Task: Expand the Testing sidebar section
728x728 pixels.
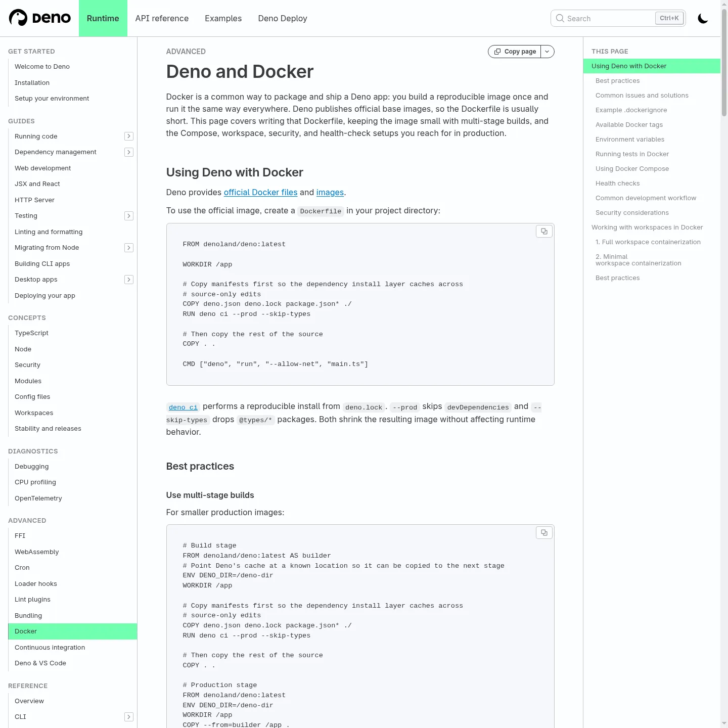Action: click(129, 216)
